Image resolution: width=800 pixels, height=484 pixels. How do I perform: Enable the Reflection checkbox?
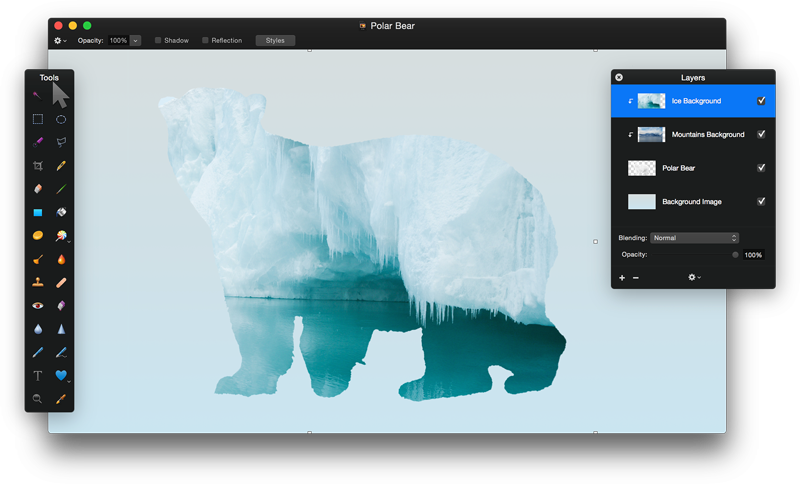(205, 40)
